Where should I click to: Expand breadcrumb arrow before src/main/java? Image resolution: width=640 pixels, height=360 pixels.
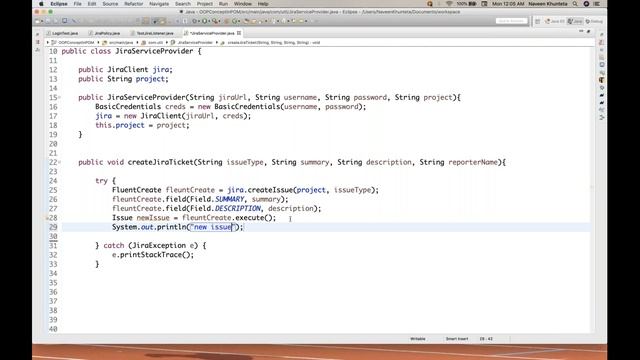pos(98,42)
